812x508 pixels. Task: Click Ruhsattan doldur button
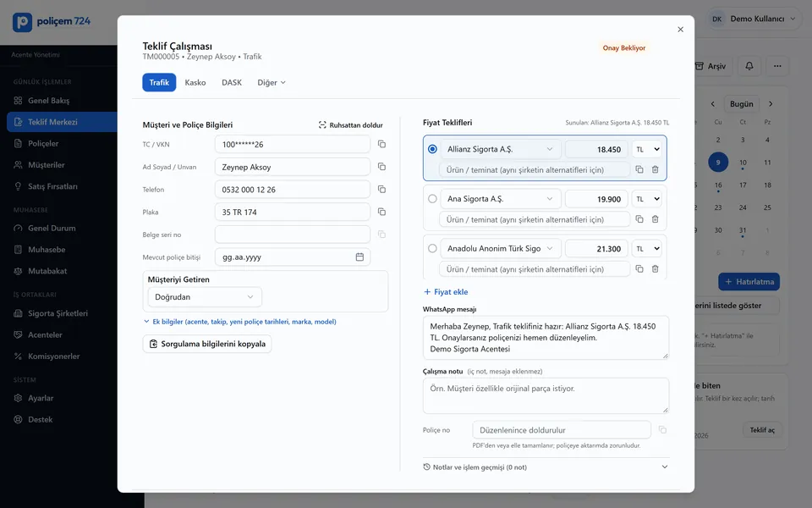click(350, 125)
